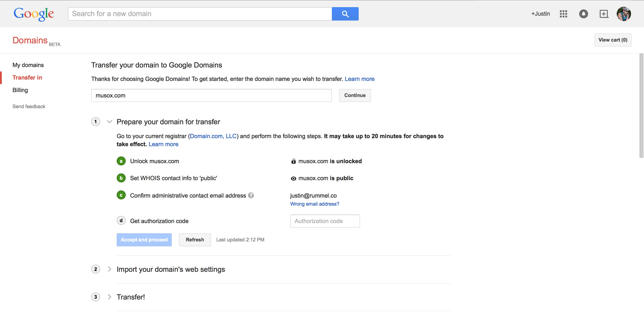Click the Authorization code field

click(x=325, y=221)
